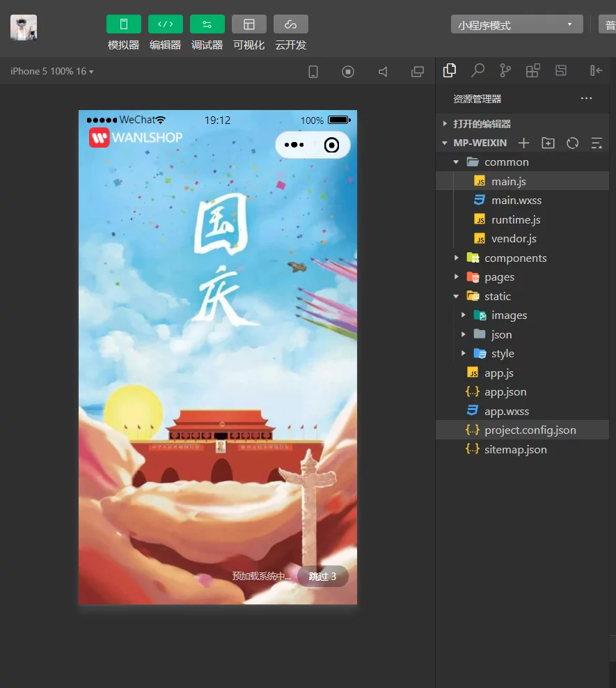
Task: Mute the simulator sound via speaker icon
Action: (x=383, y=72)
